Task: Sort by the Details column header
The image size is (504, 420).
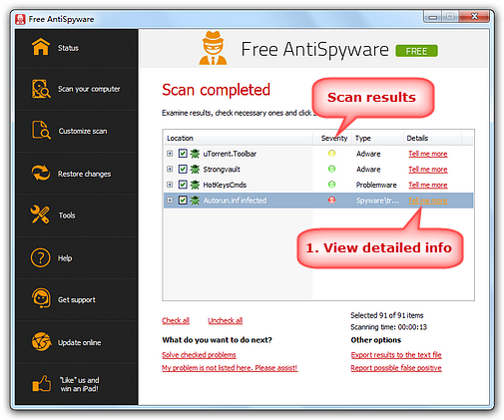Action: click(432, 138)
